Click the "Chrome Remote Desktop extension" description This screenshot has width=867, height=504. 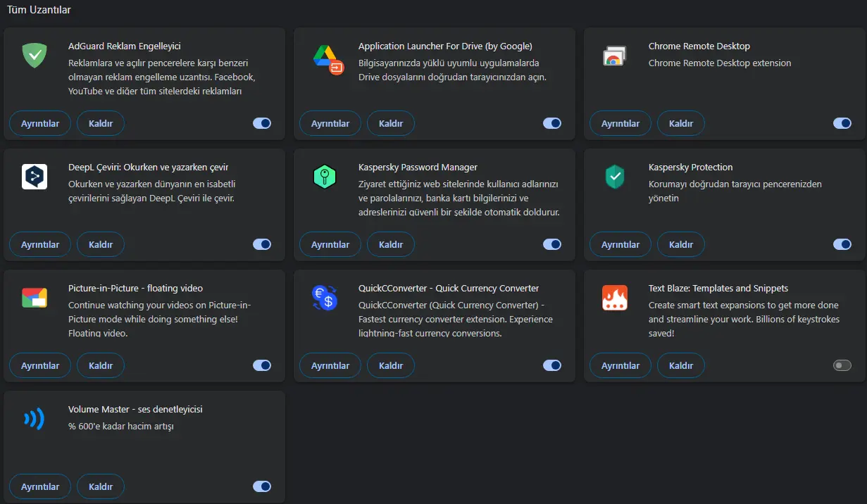point(720,63)
